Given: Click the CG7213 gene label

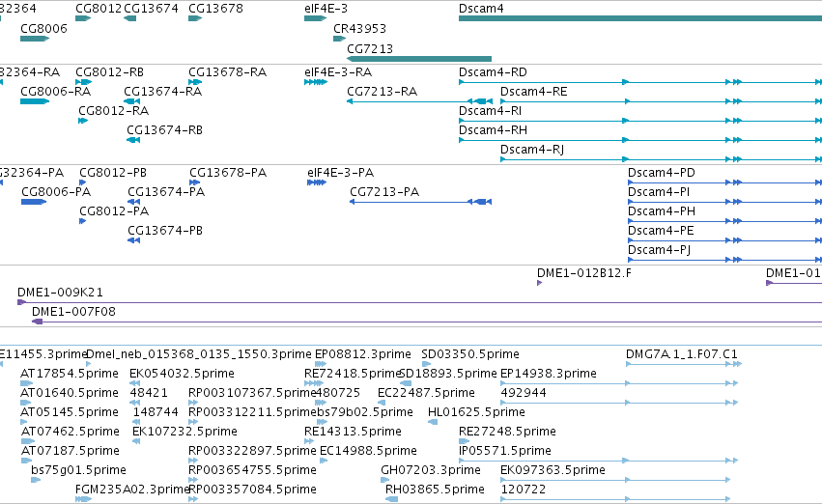Looking at the screenshot, I should [370, 48].
